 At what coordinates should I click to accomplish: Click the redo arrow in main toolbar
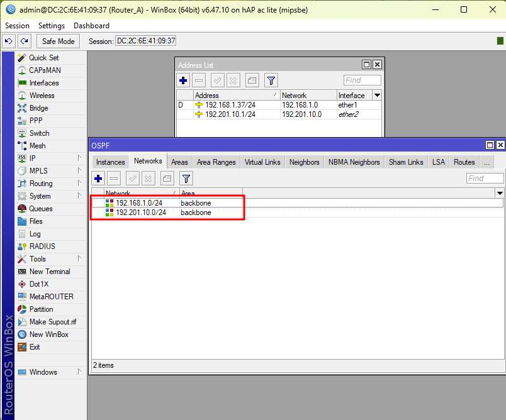24,41
